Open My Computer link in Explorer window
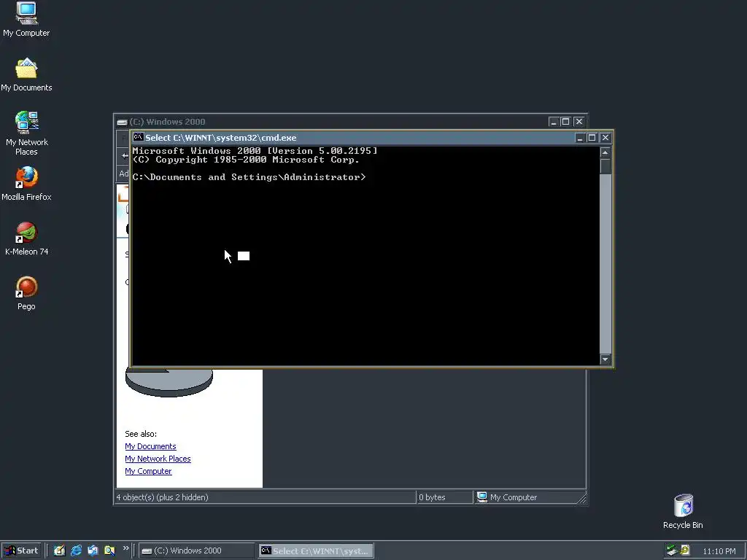 pos(148,471)
